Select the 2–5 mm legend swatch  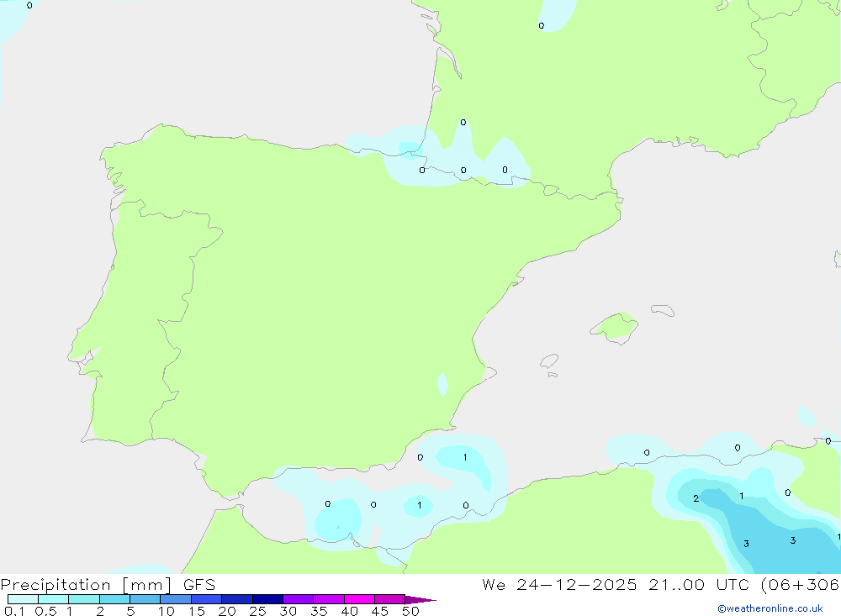coord(114,599)
